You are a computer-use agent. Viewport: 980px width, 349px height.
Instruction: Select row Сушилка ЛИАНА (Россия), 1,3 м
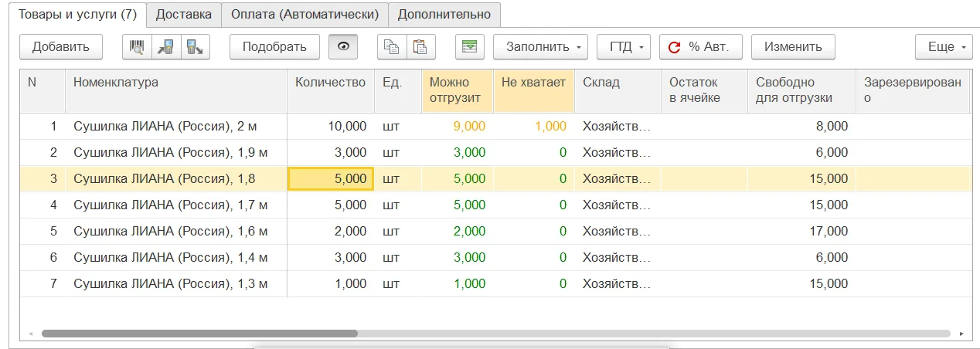(x=495, y=283)
